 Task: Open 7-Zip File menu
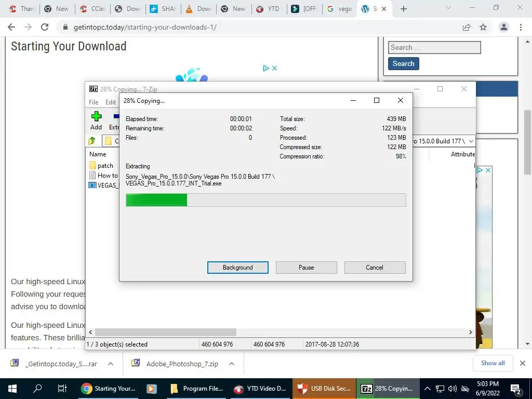[94, 102]
